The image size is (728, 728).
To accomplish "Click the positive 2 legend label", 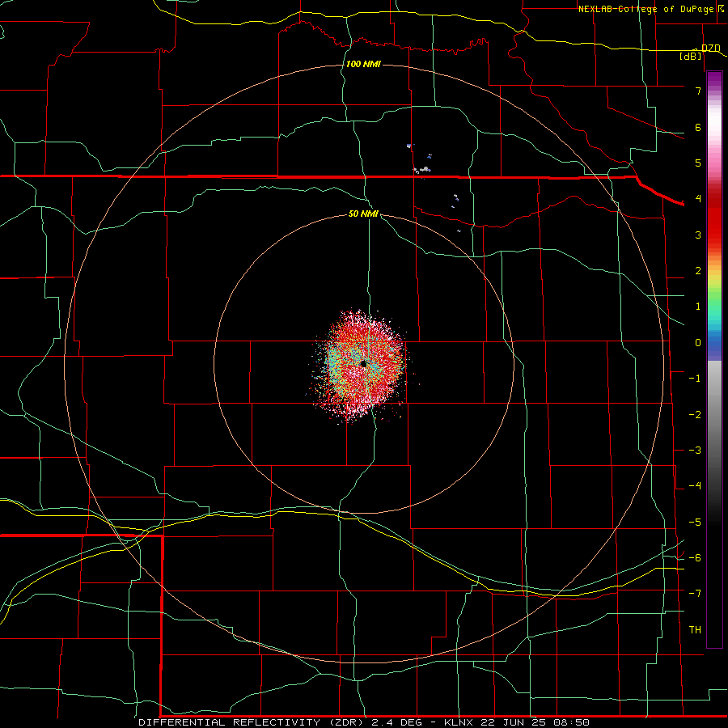I will pos(698,271).
